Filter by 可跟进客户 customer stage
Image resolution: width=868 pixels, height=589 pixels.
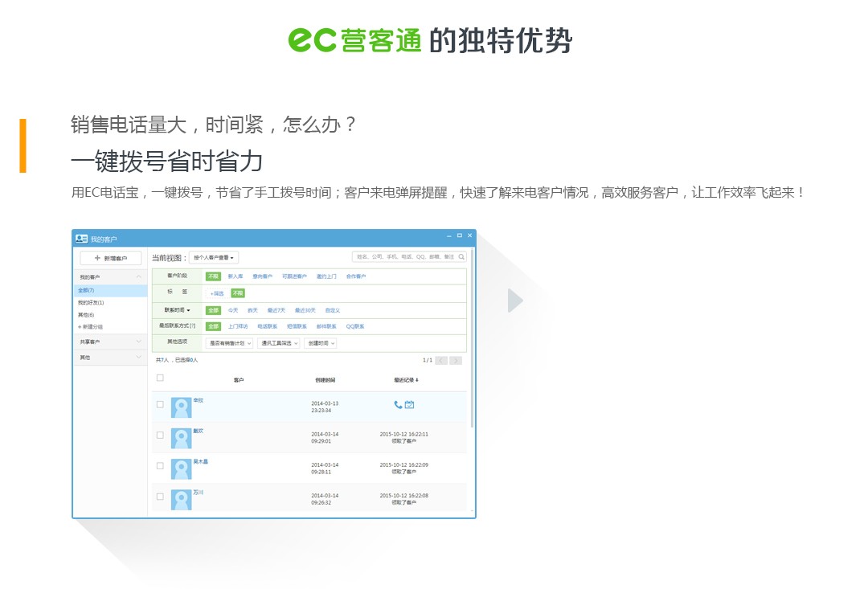tap(294, 276)
